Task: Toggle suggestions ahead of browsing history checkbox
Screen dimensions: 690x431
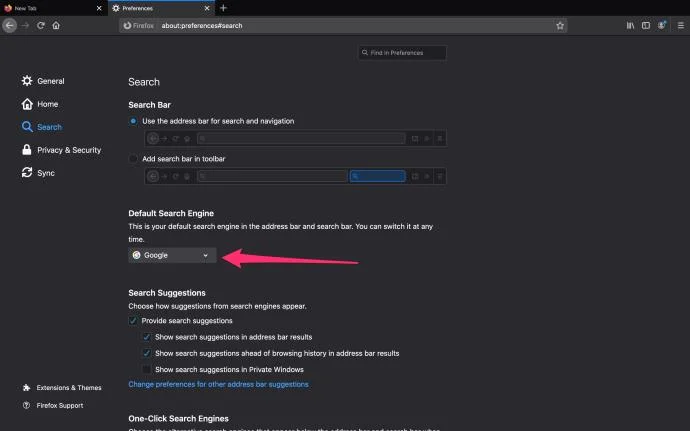Action: click(147, 353)
